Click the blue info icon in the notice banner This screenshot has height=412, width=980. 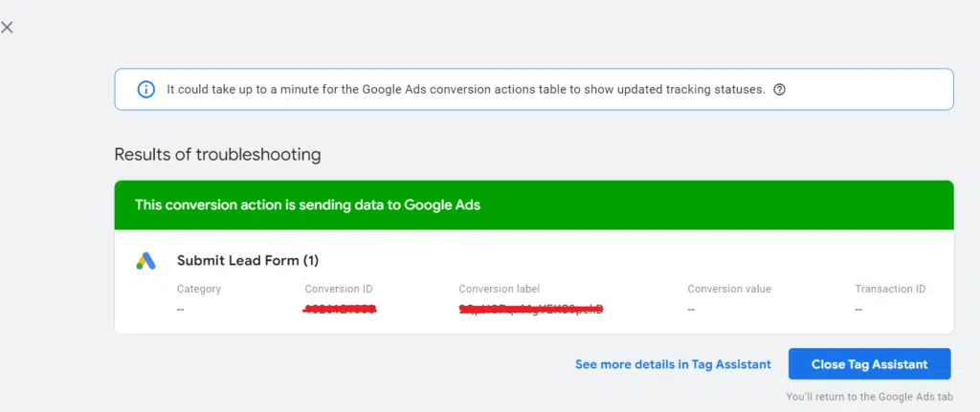[x=145, y=90]
